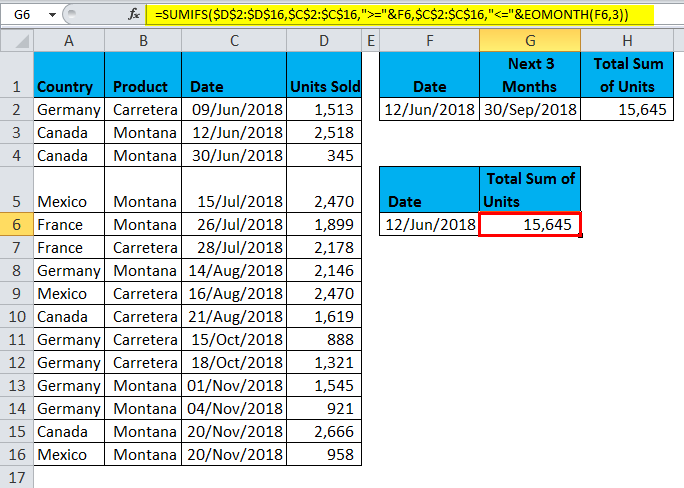This screenshot has width=684, height=488.
Task: Select units value 2,178
Action: click(324, 247)
